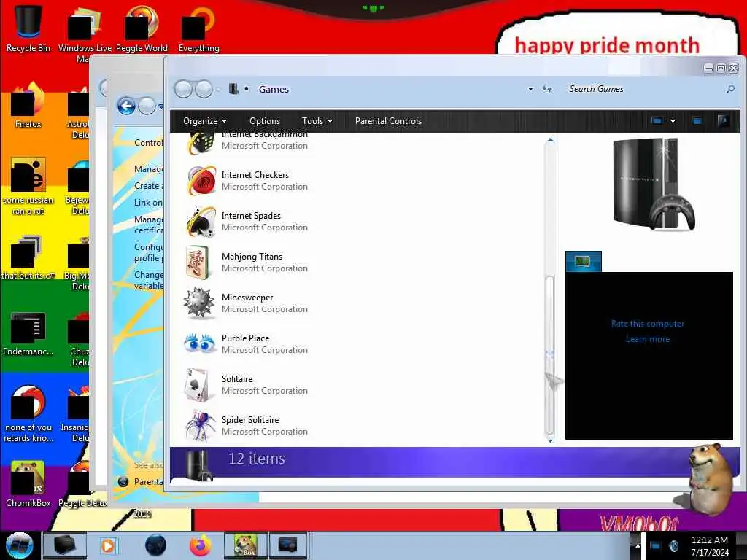747x560 pixels.
Task: Click the network tray icon
Action: [x=655, y=545]
